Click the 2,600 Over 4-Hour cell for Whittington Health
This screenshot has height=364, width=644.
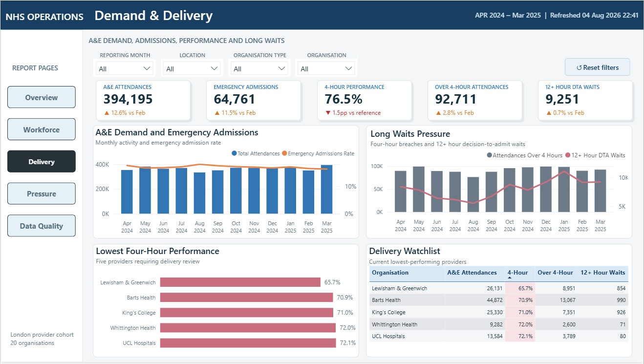coord(569,324)
